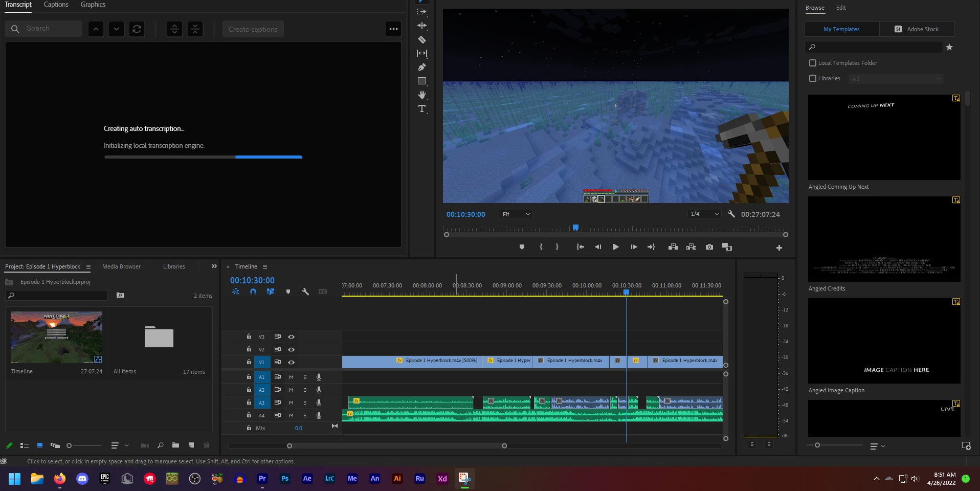Image resolution: width=980 pixels, height=491 pixels.
Task: Toggle visibility of track V3
Action: coord(291,337)
